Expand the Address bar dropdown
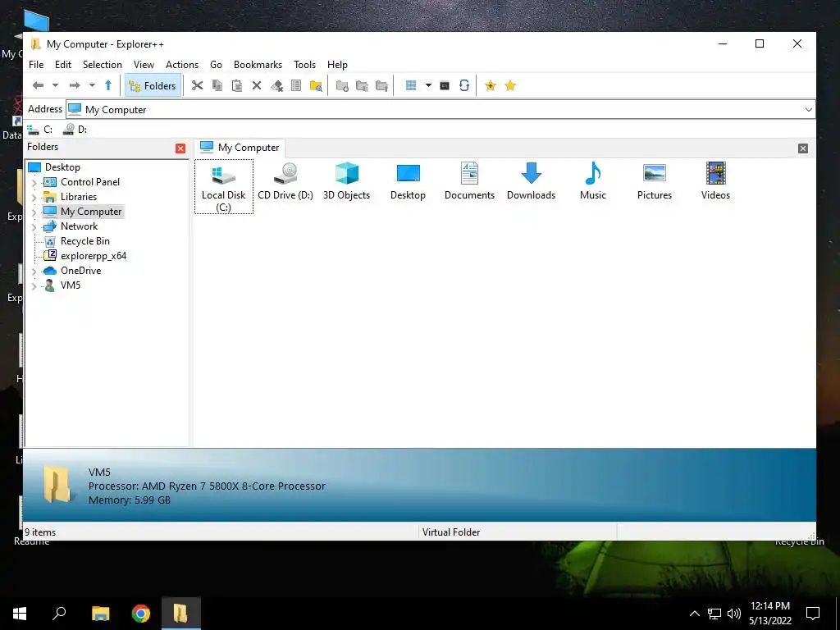Image resolution: width=840 pixels, height=630 pixels. tap(808, 110)
